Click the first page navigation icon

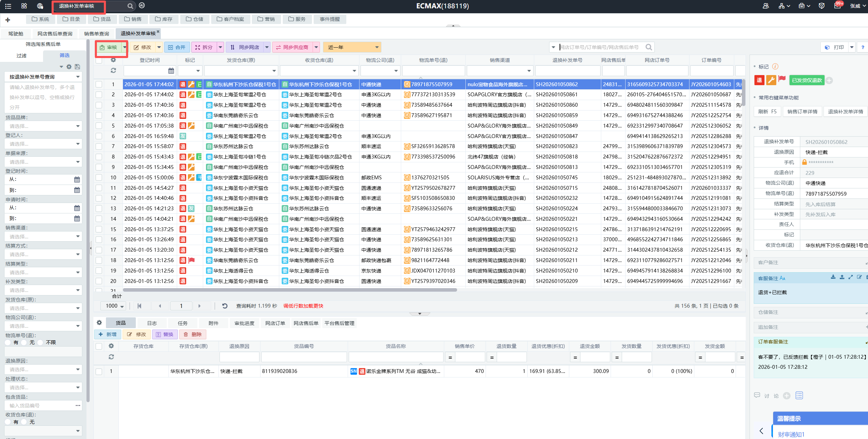tap(139, 306)
